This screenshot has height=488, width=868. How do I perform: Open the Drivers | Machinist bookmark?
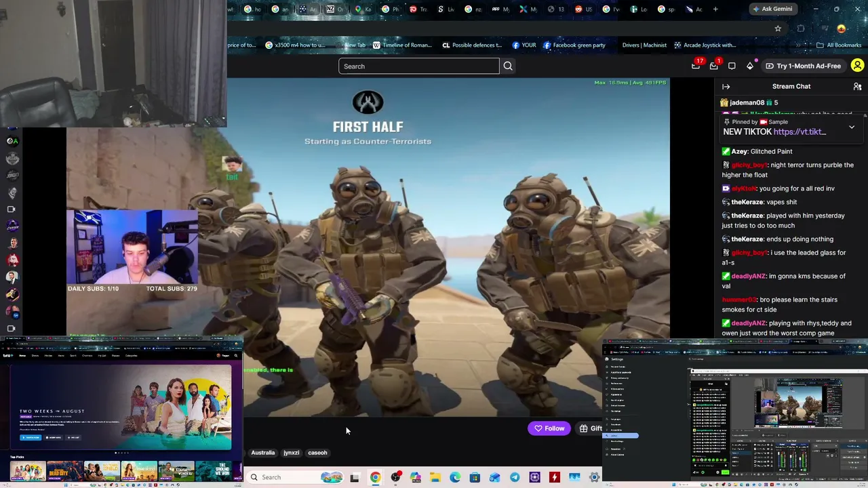(x=644, y=45)
